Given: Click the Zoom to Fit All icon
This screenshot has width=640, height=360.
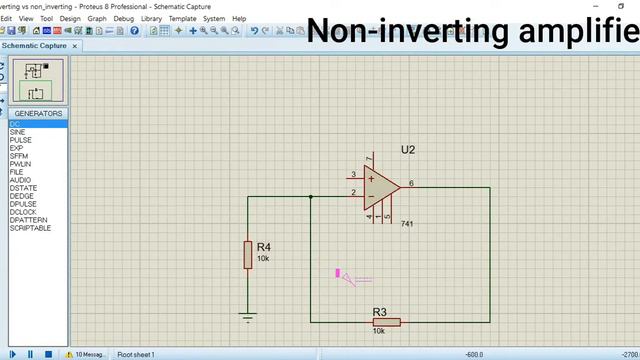Looking at the screenshot, I should pyautogui.click(x=224, y=31).
